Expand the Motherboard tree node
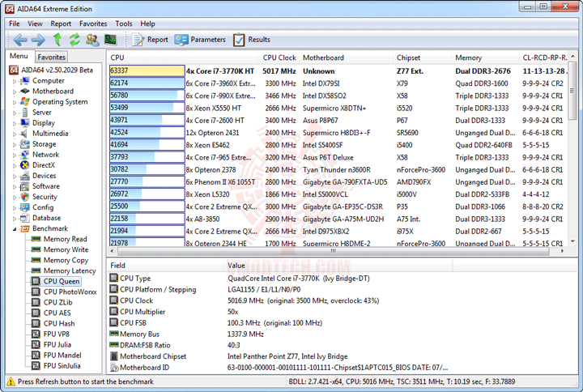 [15, 92]
